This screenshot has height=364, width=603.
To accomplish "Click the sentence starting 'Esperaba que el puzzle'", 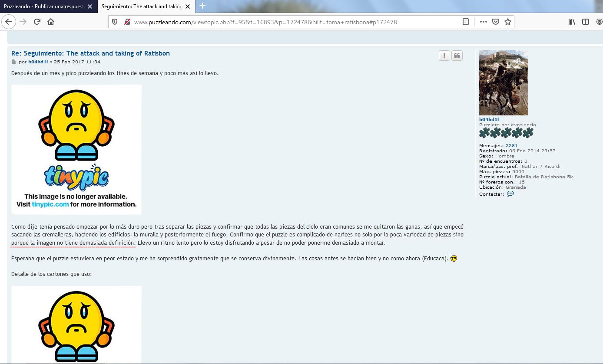I will [x=230, y=259].
